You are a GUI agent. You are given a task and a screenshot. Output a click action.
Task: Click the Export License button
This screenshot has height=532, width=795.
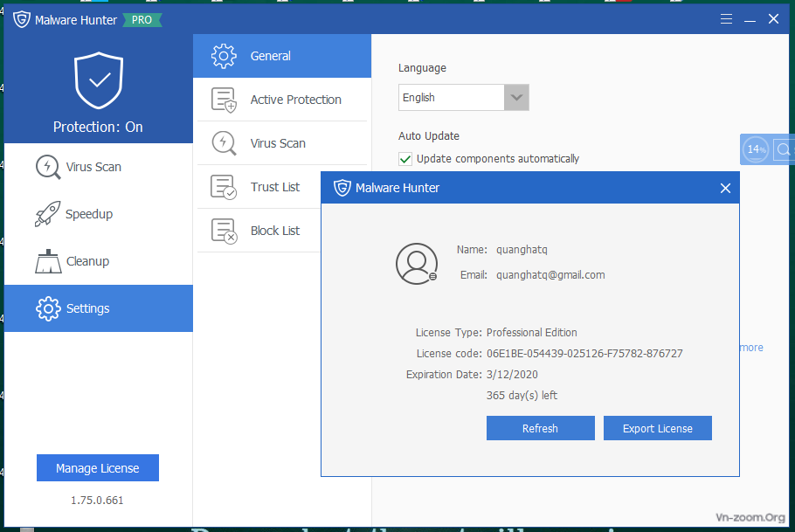pyautogui.click(x=657, y=428)
